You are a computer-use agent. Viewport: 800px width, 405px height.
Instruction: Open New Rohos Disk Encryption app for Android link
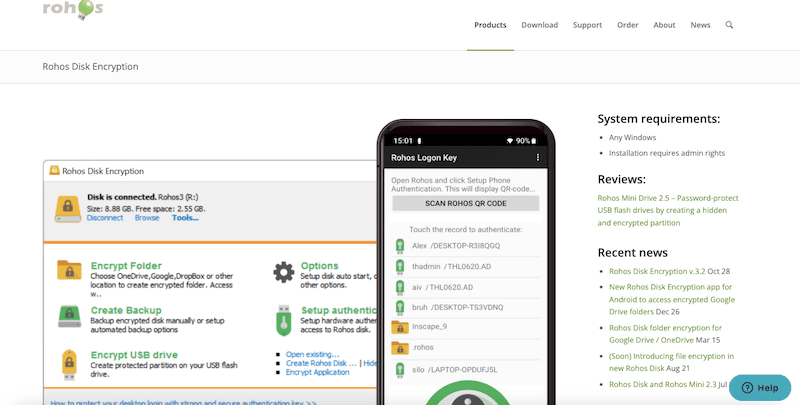click(x=672, y=299)
